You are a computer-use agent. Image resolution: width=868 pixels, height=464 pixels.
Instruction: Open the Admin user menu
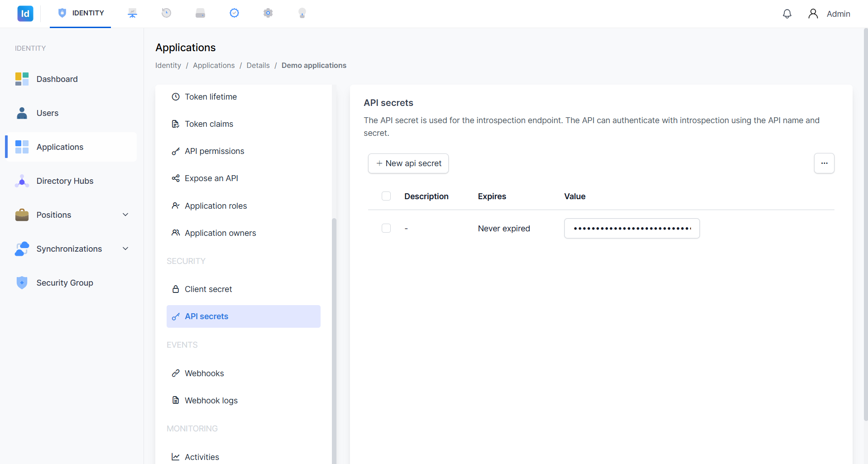tap(830, 14)
